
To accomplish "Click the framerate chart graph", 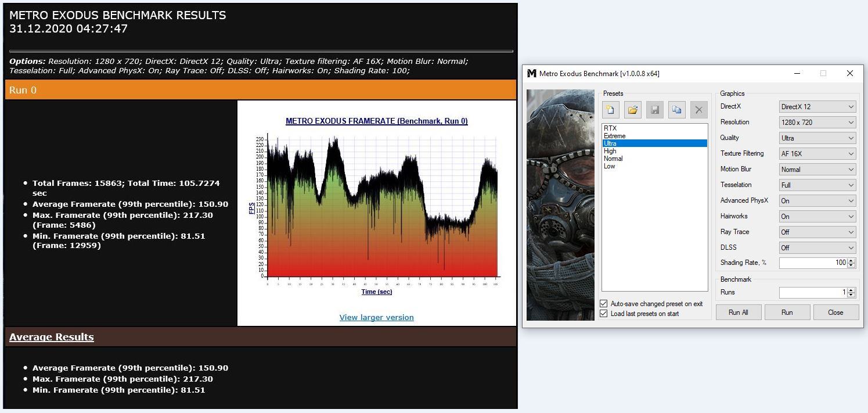I will (x=382, y=207).
